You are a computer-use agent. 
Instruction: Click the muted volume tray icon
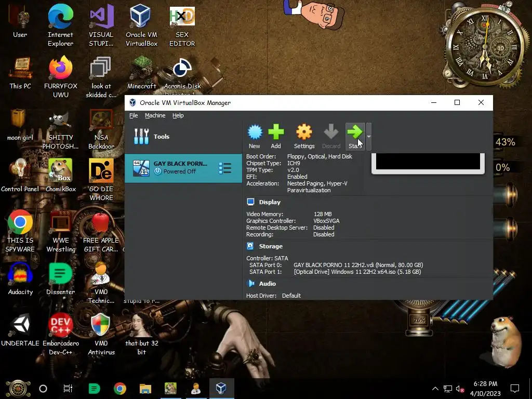tap(460, 389)
